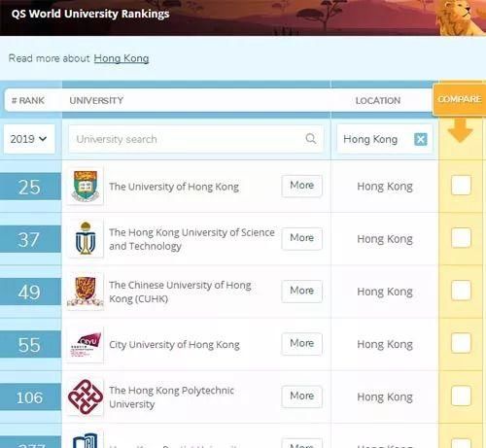486x448 pixels.
Task: Click the HKUST logo icon
Action: (x=86, y=238)
